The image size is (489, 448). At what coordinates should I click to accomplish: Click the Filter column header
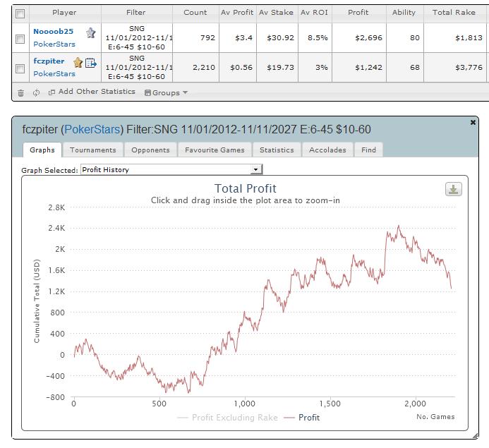pos(136,13)
